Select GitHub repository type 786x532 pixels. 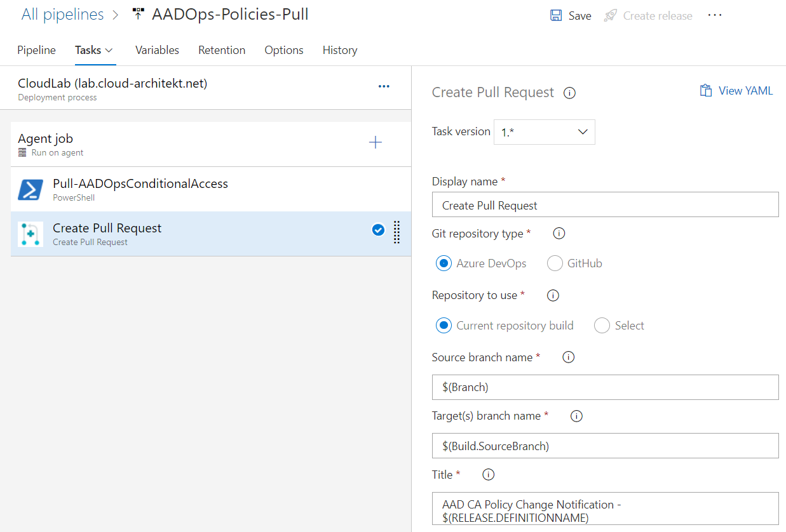[555, 263]
